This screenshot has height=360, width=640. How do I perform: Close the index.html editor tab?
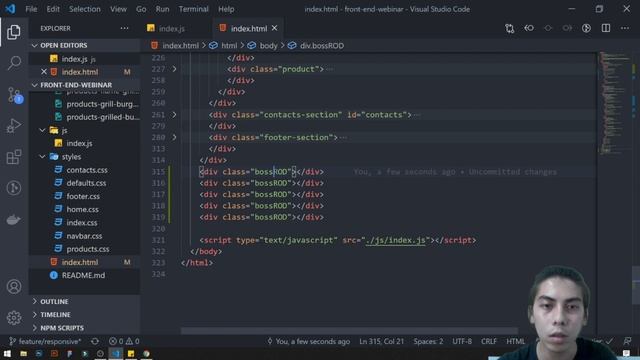(x=275, y=28)
